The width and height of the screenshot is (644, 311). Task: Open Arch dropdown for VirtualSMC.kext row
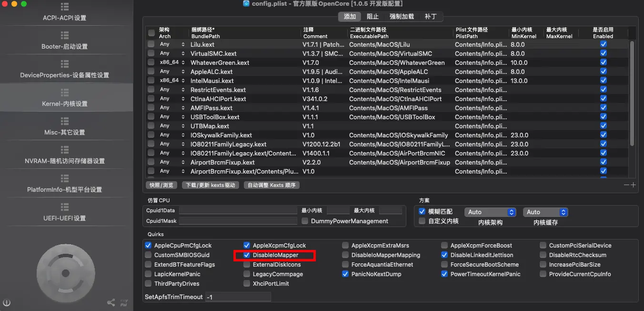pyautogui.click(x=172, y=53)
